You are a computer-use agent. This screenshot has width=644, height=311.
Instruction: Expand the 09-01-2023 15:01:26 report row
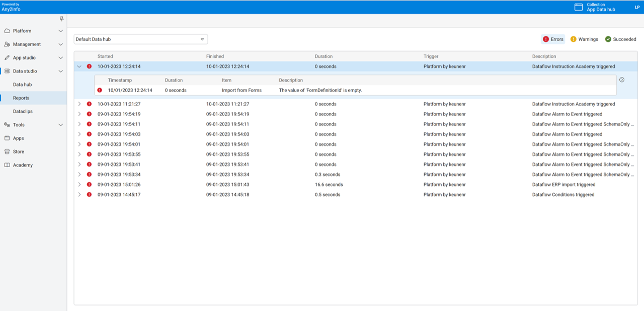(x=79, y=185)
